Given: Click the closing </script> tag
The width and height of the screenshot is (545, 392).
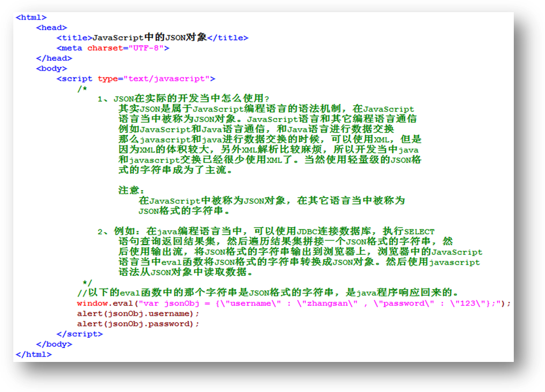Looking at the screenshot, I should point(80,334).
